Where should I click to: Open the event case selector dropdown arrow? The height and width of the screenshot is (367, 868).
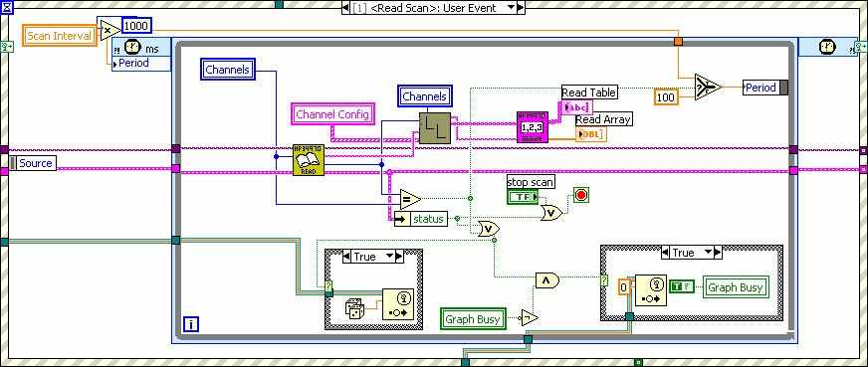pos(512,8)
